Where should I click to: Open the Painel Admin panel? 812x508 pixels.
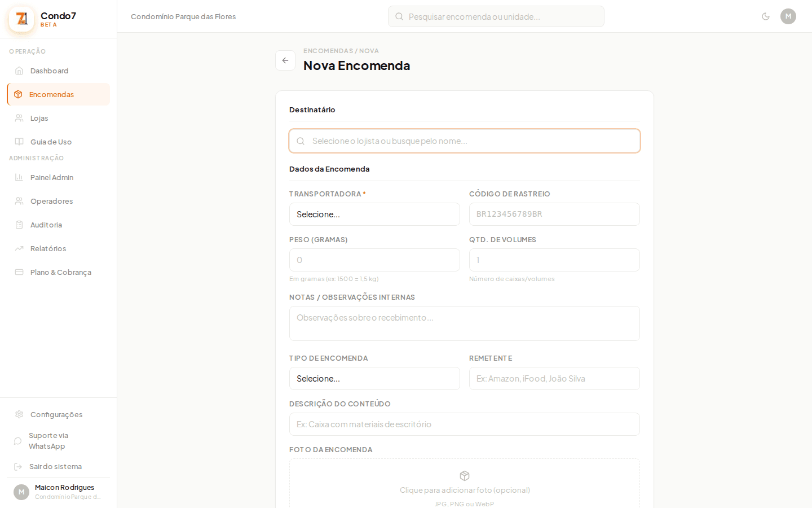(x=51, y=177)
